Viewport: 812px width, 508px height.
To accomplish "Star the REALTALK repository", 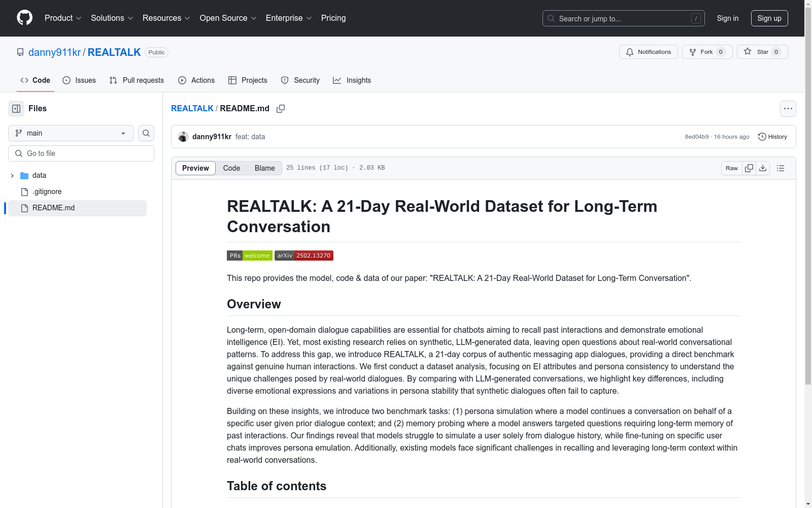I will tap(762, 52).
